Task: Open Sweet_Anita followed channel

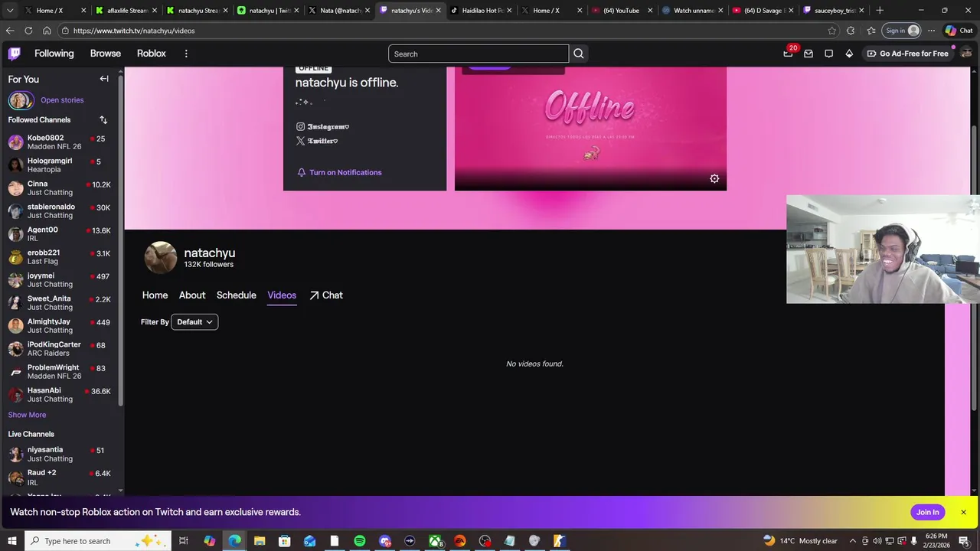Action: point(60,303)
